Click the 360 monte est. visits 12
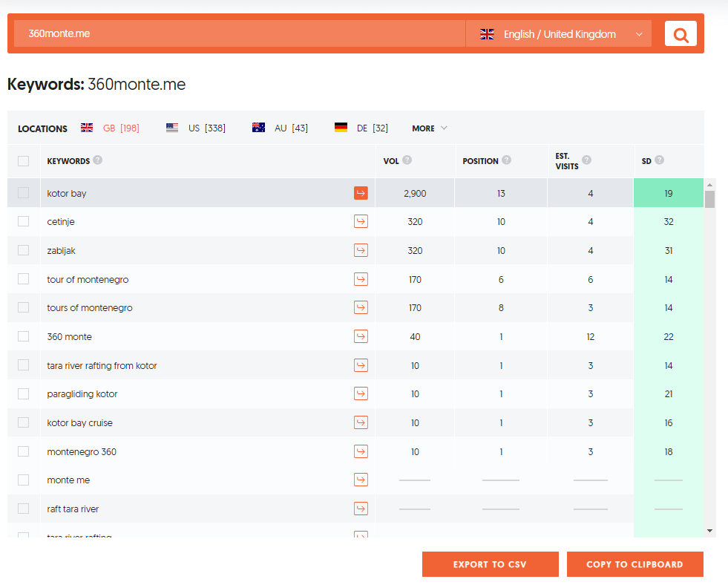728x585 pixels. [x=591, y=336]
